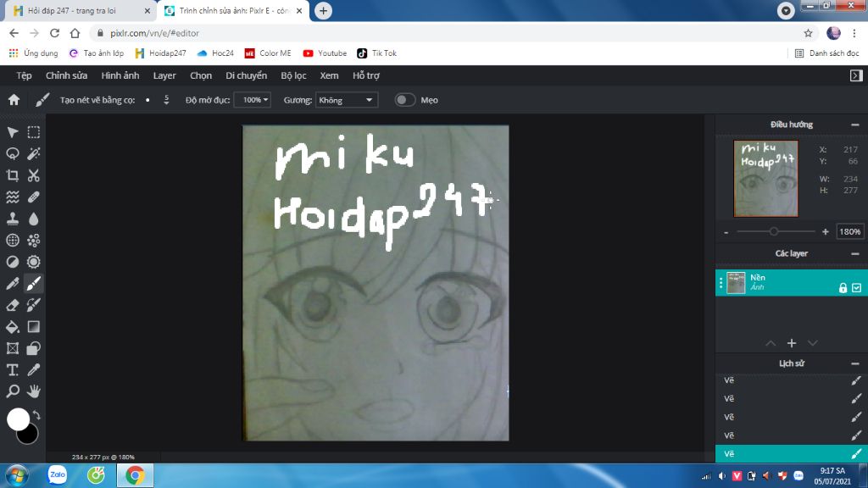Select the Clone Stamp tool
Viewport: 868px width, 488px height.
[12, 219]
